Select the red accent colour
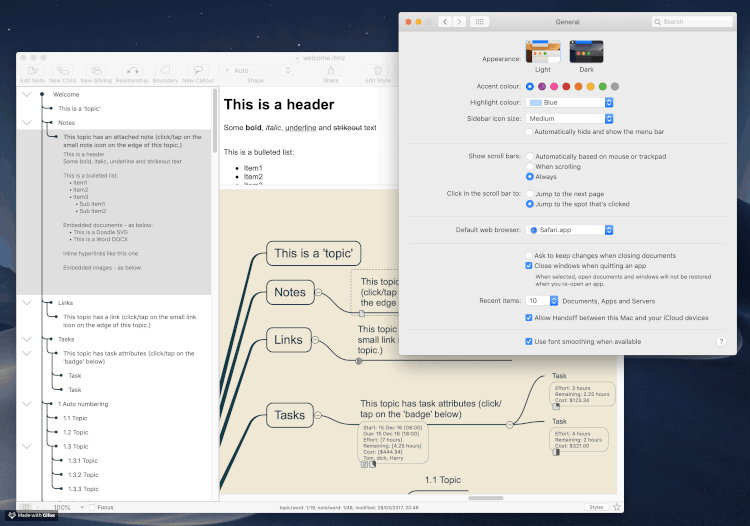 coord(566,87)
